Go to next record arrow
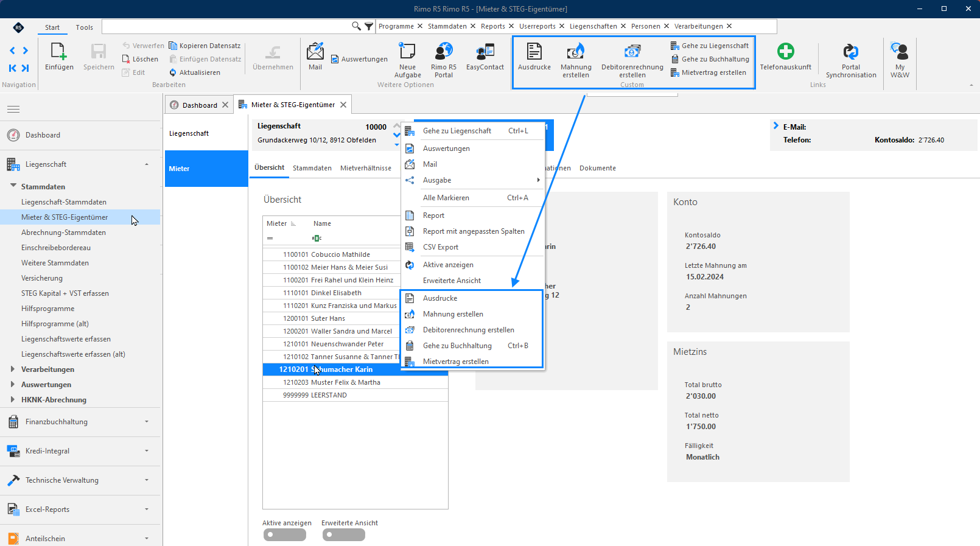The height and width of the screenshot is (546, 980). [25, 51]
